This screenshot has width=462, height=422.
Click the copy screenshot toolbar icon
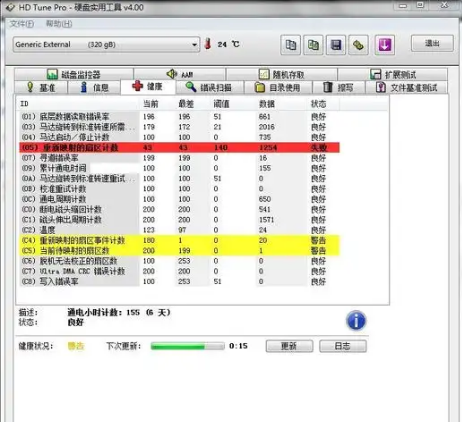[313, 45]
